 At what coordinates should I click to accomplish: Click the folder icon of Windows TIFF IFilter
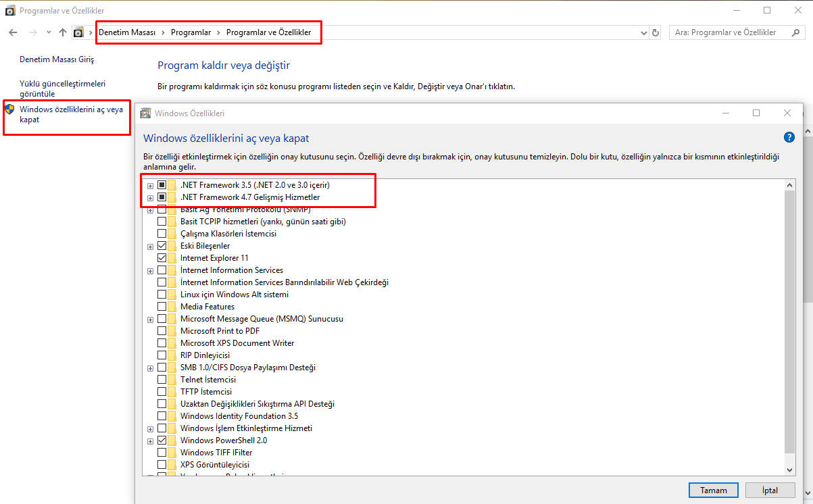(172, 452)
